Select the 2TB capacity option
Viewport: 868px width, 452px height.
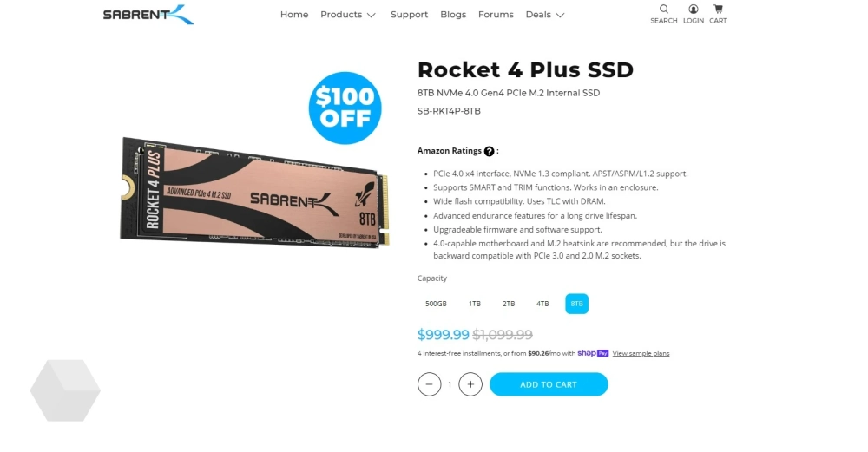pyautogui.click(x=508, y=304)
